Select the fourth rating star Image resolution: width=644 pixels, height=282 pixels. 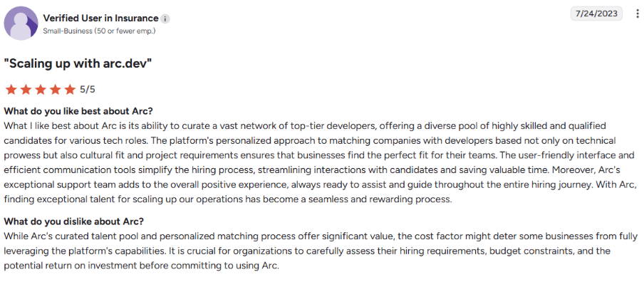[55, 89]
